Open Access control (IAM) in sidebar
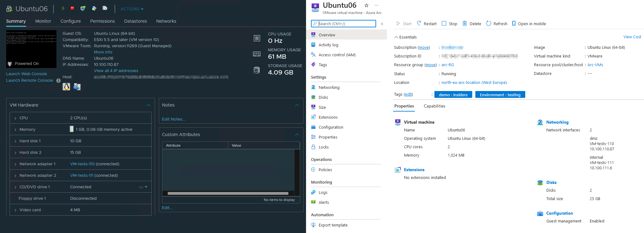Viewport: 644px width, 233px height. pos(337,55)
